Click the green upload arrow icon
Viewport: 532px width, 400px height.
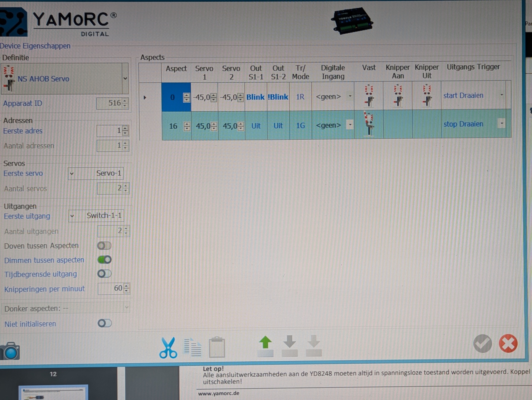[265, 346]
